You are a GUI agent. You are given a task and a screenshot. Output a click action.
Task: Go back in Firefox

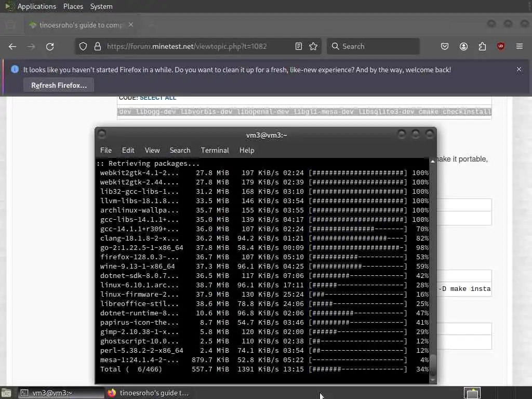pyautogui.click(x=12, y=46)
